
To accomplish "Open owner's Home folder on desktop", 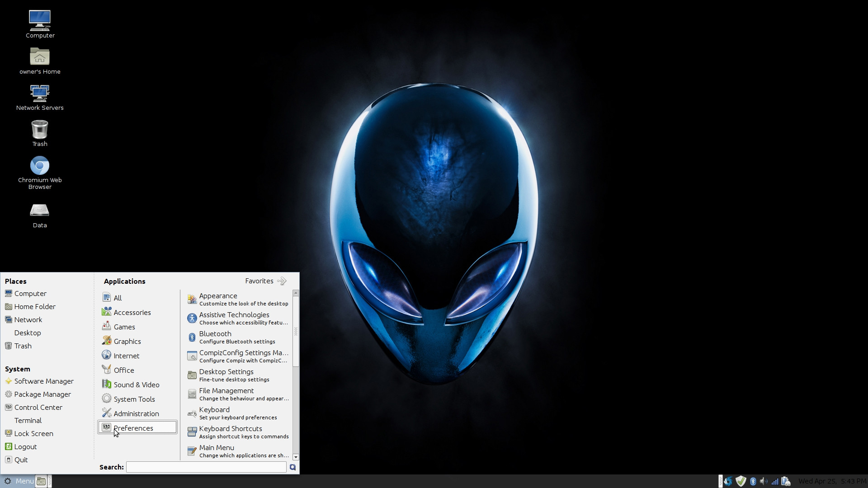I will (x=40, y=61).
